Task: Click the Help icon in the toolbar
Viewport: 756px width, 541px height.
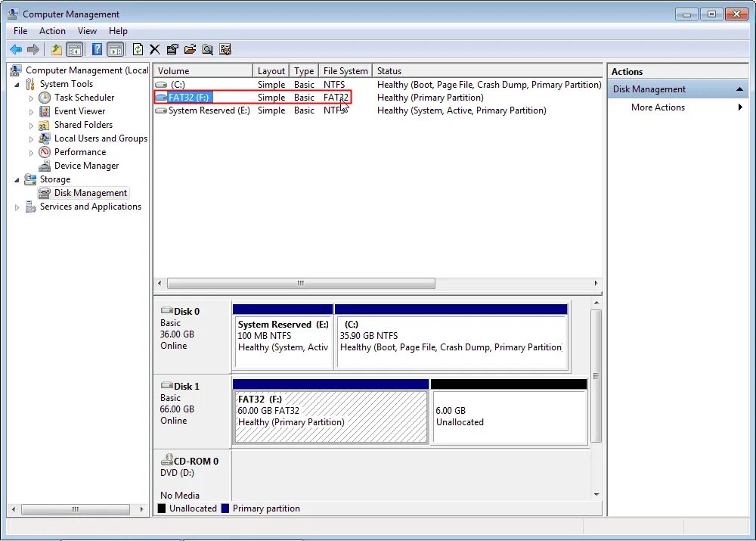Action: click(x=97, y=49)
